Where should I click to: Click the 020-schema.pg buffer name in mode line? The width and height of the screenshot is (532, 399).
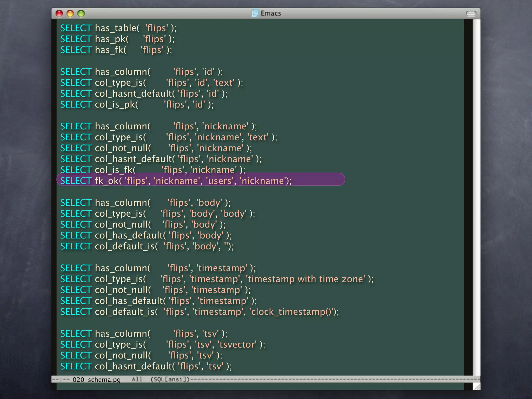(96, 380)
